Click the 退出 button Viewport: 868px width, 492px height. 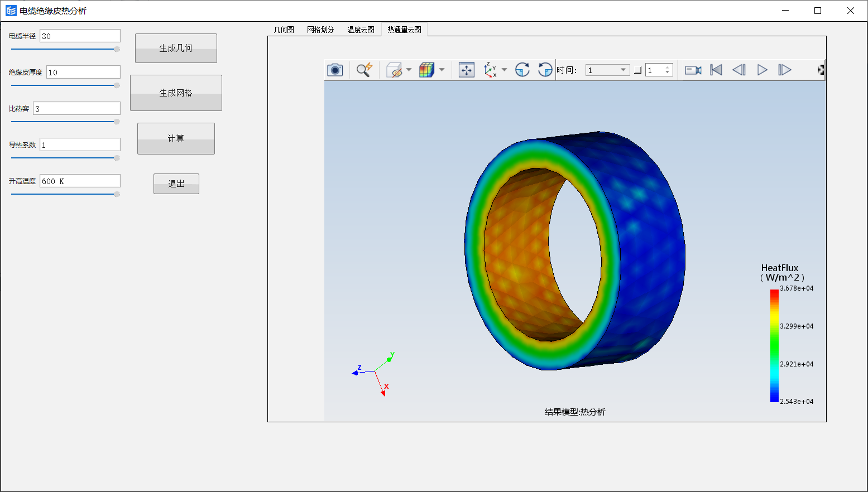pyautogui.click(x=176, y=184)
